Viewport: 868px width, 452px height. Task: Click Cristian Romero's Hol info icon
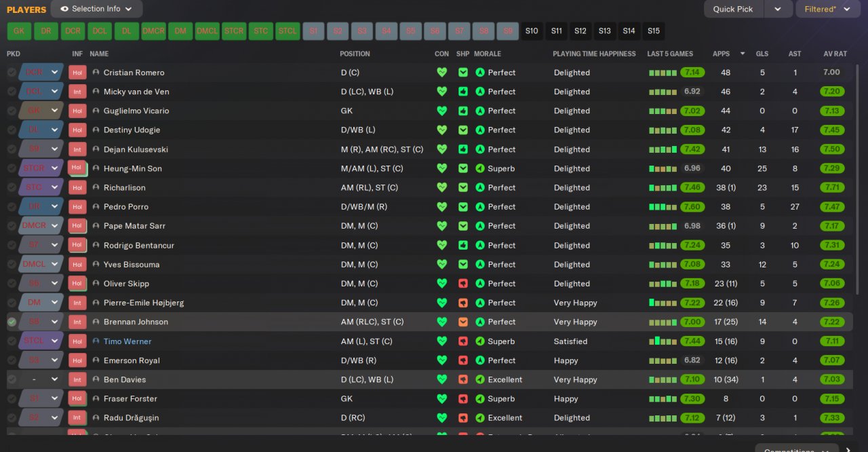(x=77, y=73)
